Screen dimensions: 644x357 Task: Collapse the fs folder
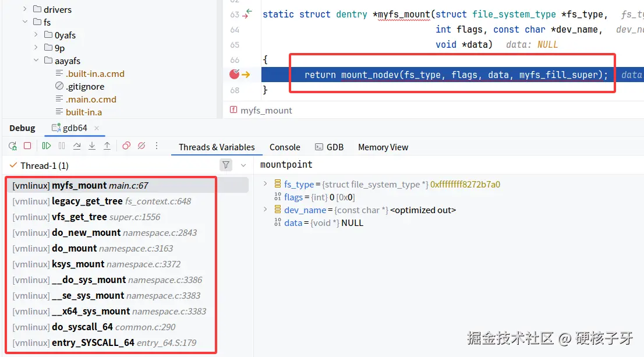tap(24, 22)
